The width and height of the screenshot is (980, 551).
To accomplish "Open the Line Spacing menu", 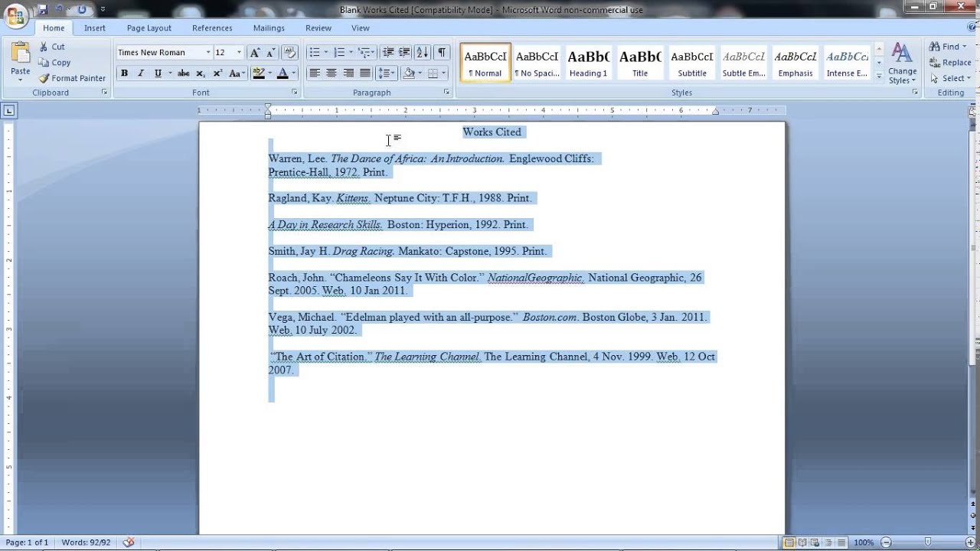I will coord(387,73).
